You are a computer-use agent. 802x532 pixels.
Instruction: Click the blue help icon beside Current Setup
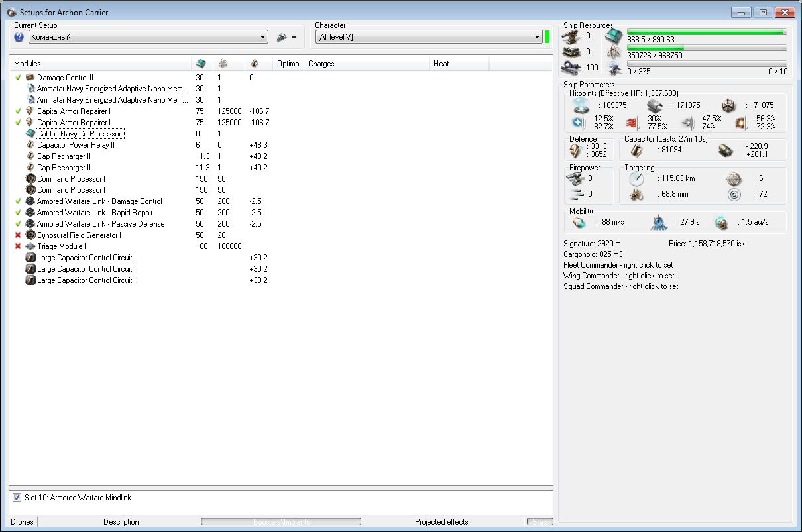tap(19, 37)
